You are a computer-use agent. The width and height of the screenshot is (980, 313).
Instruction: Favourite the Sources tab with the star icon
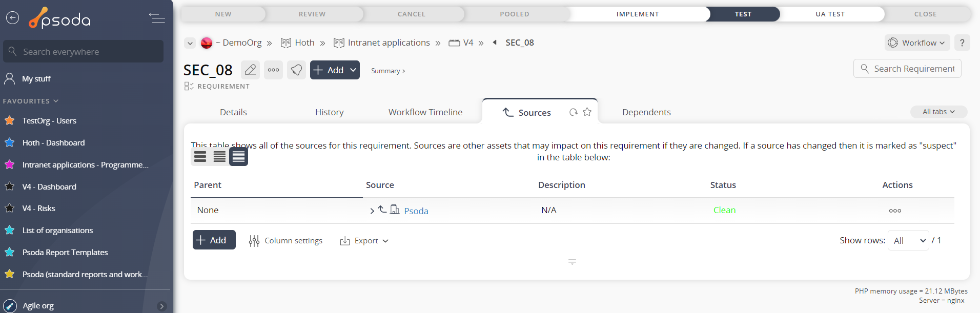pos(587,112)
